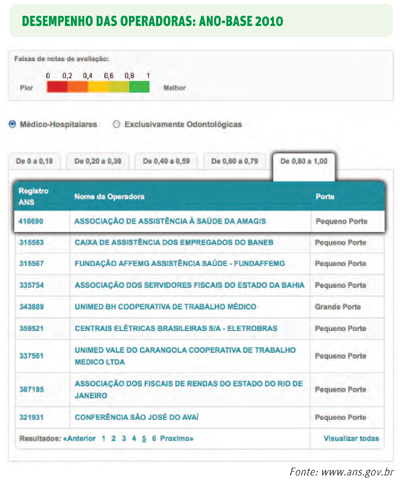Screen dimensions: 400x484
Task: Click registro number 359521
Action: (x=31, y=328)
